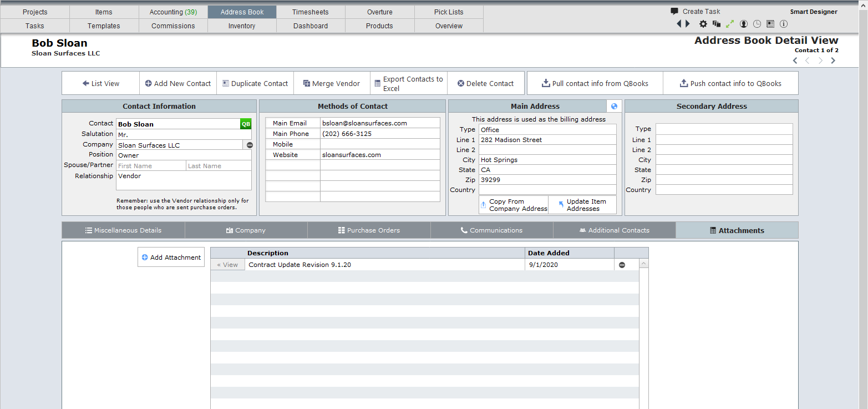Screen dimensions: 868x409
Task: Click the stacked windows icon
Action: [717, 24]
